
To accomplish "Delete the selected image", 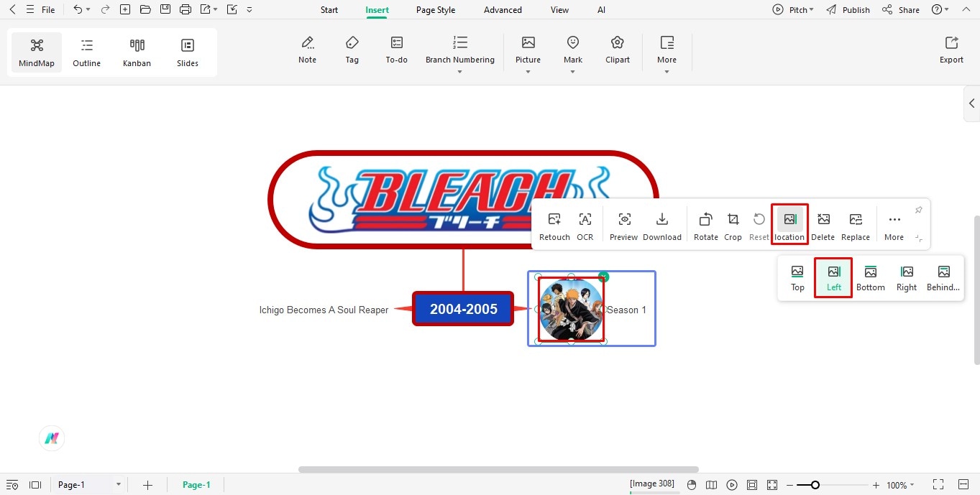I will point(823,226).
